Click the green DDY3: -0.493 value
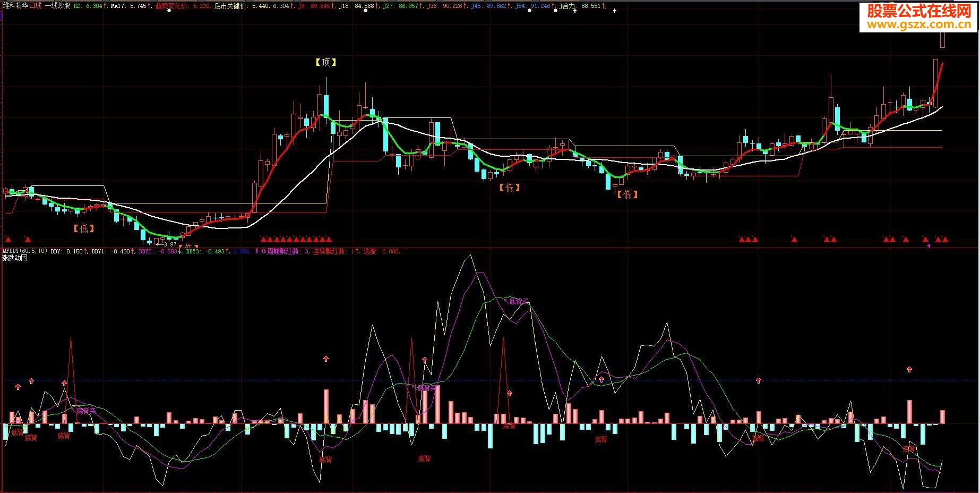Screen dimensions: 980x493 click(205, 251)
